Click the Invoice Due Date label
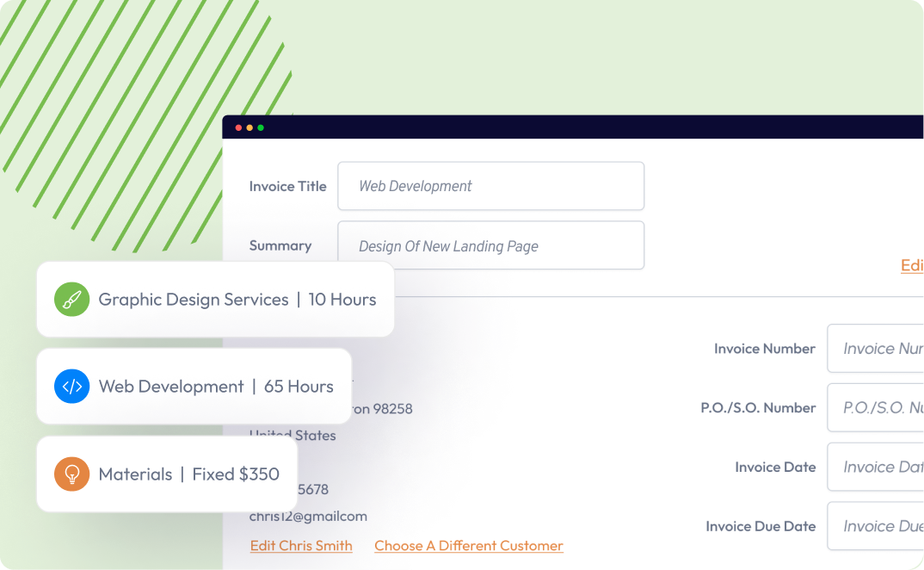The width and height of the screenshot is (924, 570). 761,526
